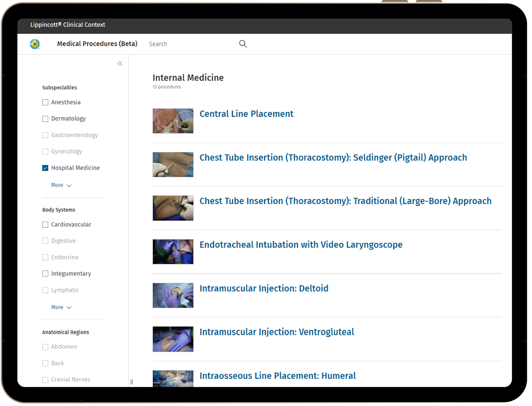532x406 pixels.
Task: Open Medical Procedures (Beta) header item
Action: [x=97, y=44]
